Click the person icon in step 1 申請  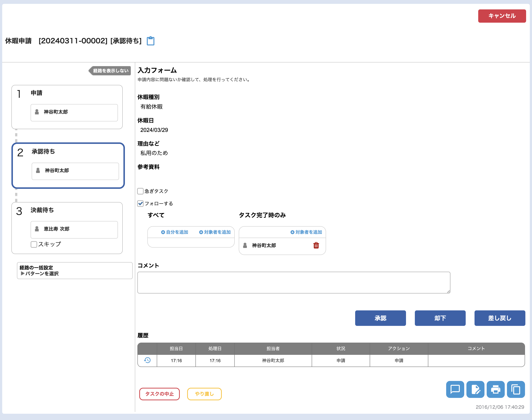(37, 112)
